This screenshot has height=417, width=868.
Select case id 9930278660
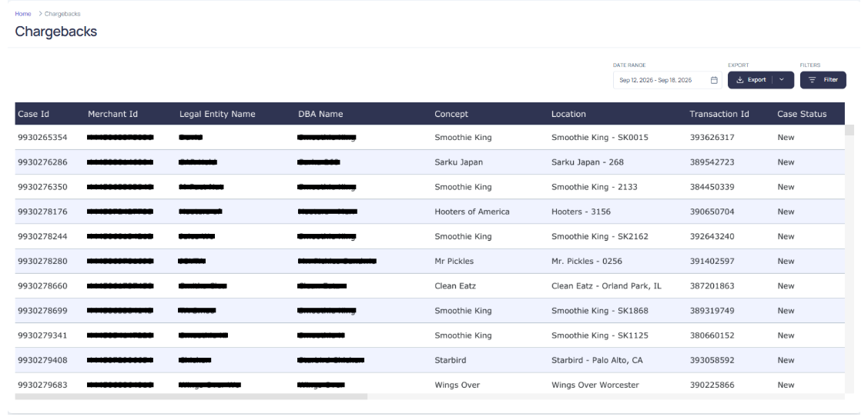pos(42,286)
